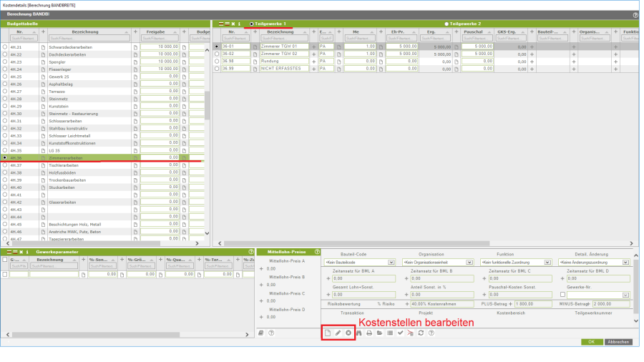Image resolution: width=644 pixels, height=362 pixels.
Task: Click the binoculars search icon
Action: click(x=359, y=333)
